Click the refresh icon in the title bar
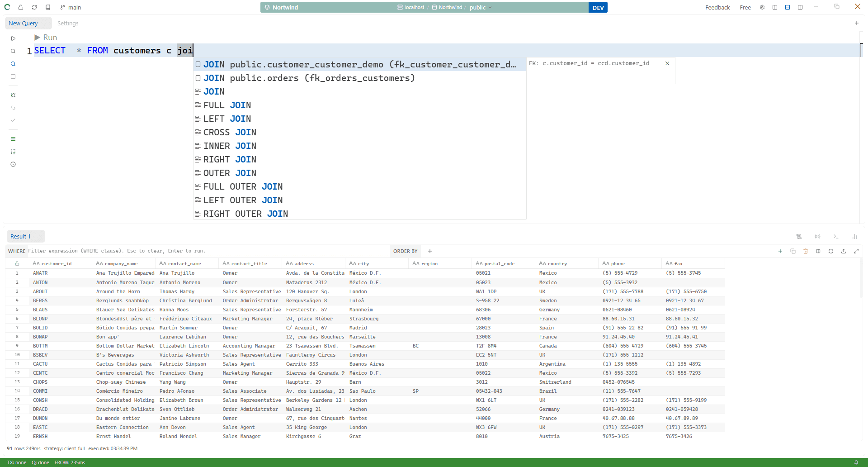 [x=34, y=7]
